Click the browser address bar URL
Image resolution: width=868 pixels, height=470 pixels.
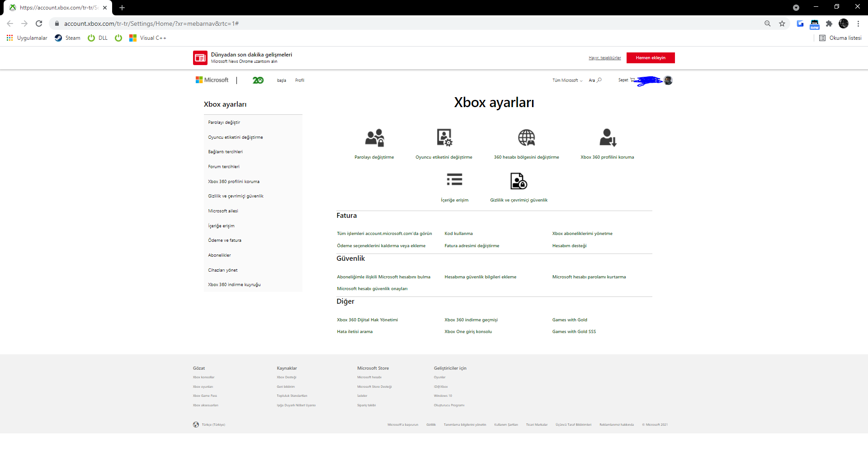pyautogui.click(x=151, y=23)
